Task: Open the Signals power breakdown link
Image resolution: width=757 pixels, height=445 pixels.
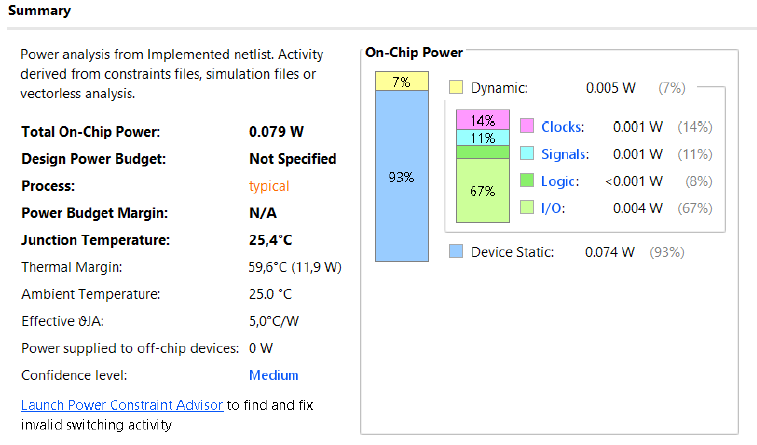Action: point(565,153)
